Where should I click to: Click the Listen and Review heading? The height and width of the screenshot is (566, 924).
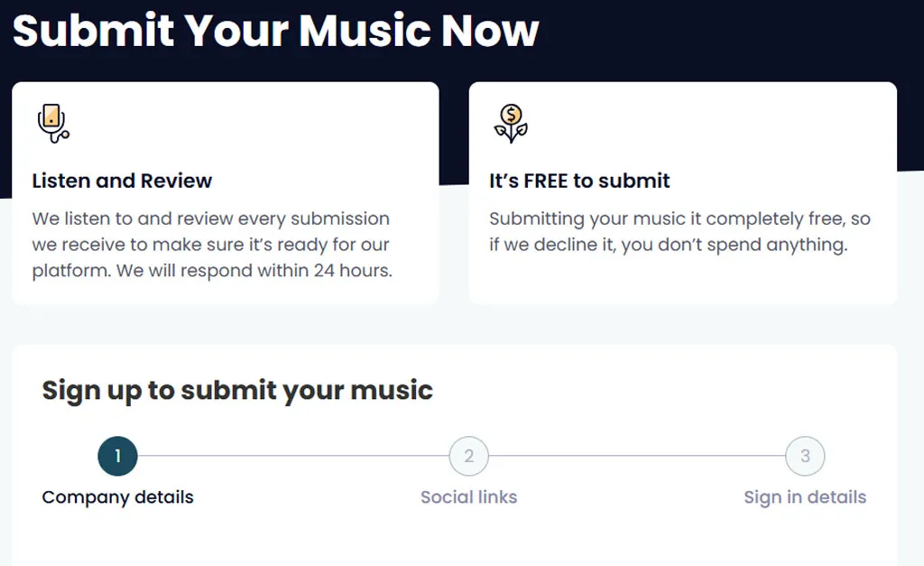tap(122, 181)
